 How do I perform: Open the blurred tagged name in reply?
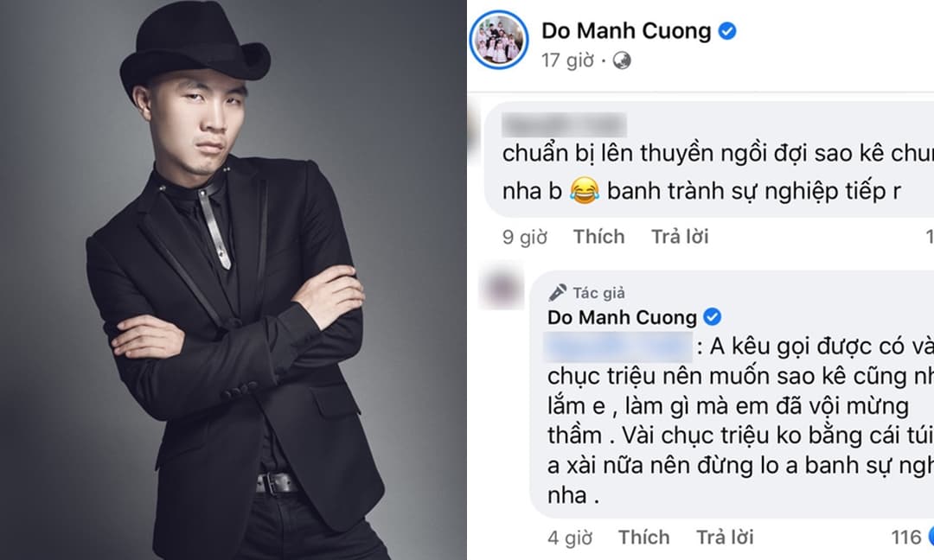click(x=618, y=347)
